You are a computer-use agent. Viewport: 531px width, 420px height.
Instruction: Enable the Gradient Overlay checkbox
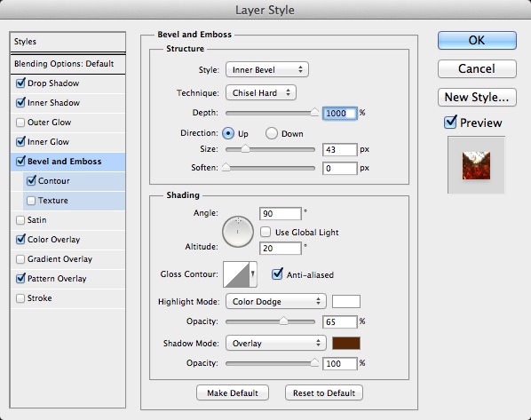pyautogui.click(x=20, y=259)
